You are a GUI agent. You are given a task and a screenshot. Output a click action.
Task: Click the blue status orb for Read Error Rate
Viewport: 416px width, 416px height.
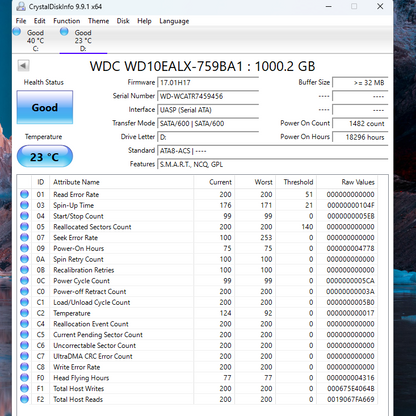click(x=24, y=194)
